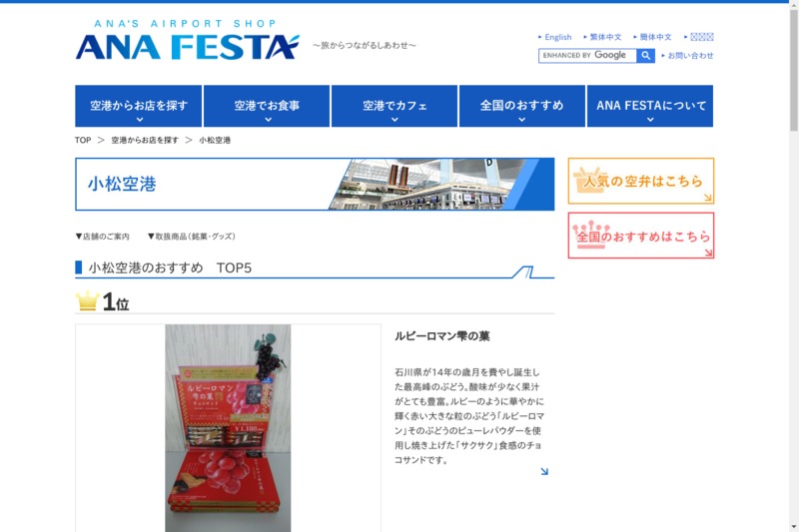Jump to the 店舗のご案内 section

(x=103, y=237)
